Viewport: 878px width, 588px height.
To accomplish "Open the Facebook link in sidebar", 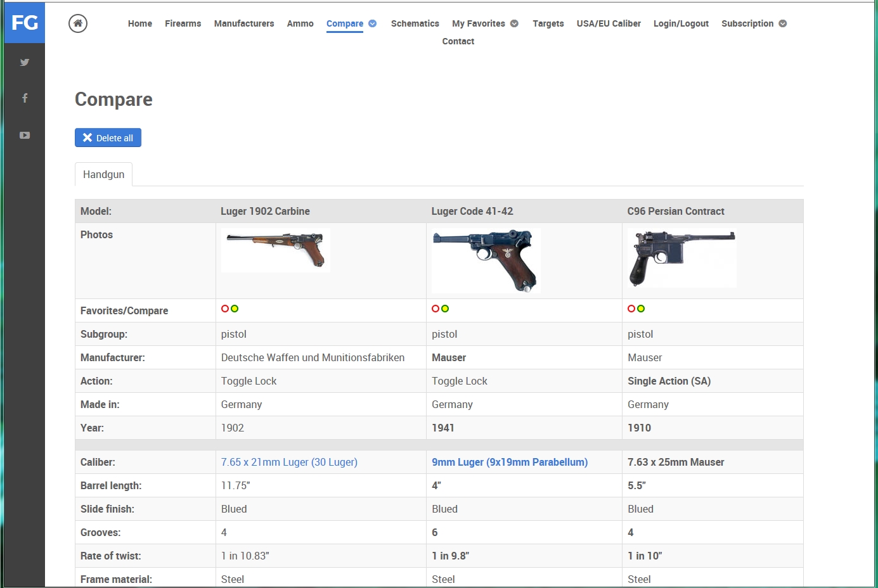I will pyautogui.click(x=25, y=98).
